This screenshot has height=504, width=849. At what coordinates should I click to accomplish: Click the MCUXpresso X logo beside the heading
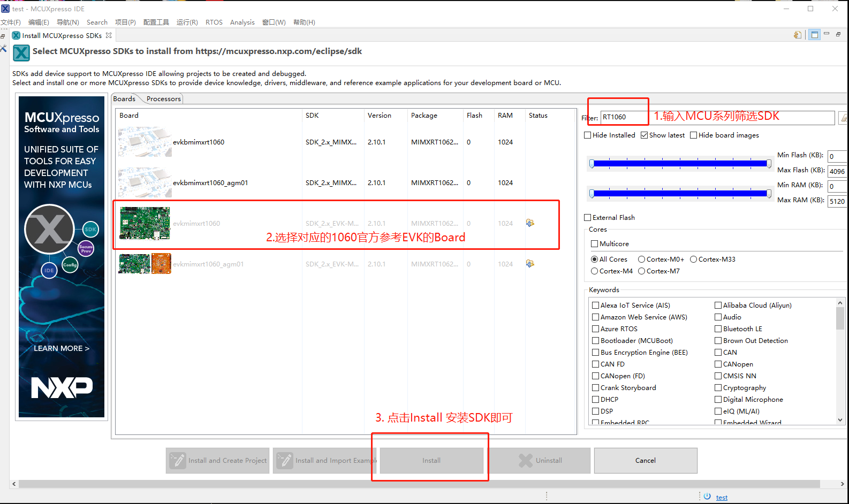pyautogui.click(x=21, y=53)
